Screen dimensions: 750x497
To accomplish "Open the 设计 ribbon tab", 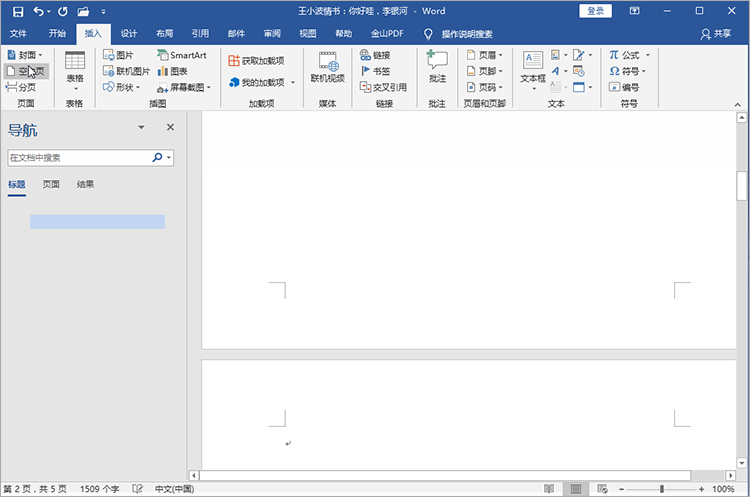I will (129, 33).
